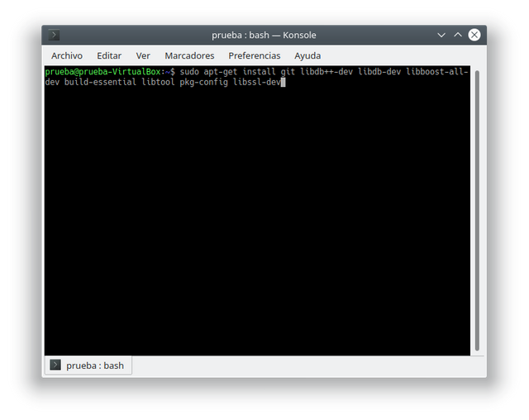529x420 pixels.
Task: Open the Editar menu
Action: pos(109,55)
